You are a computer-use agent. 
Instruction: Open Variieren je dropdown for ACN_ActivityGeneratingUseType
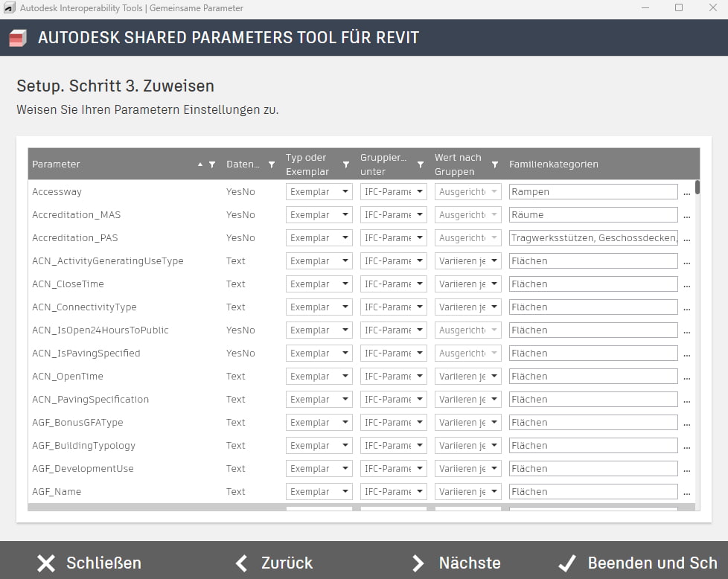point(468,261)
